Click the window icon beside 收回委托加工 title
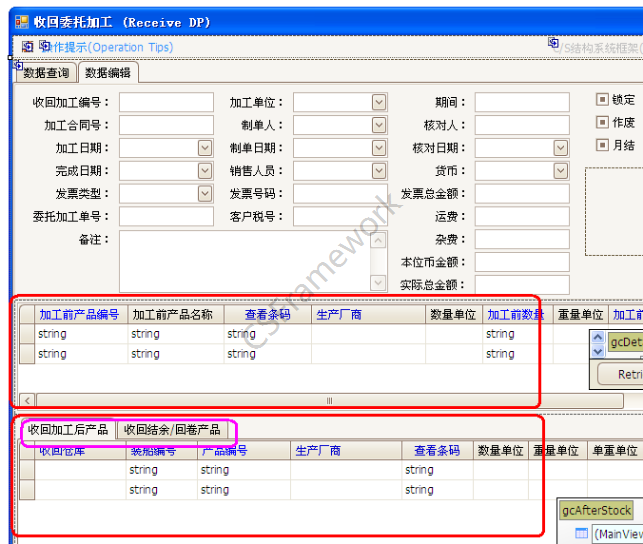 [x=22, y=22]
